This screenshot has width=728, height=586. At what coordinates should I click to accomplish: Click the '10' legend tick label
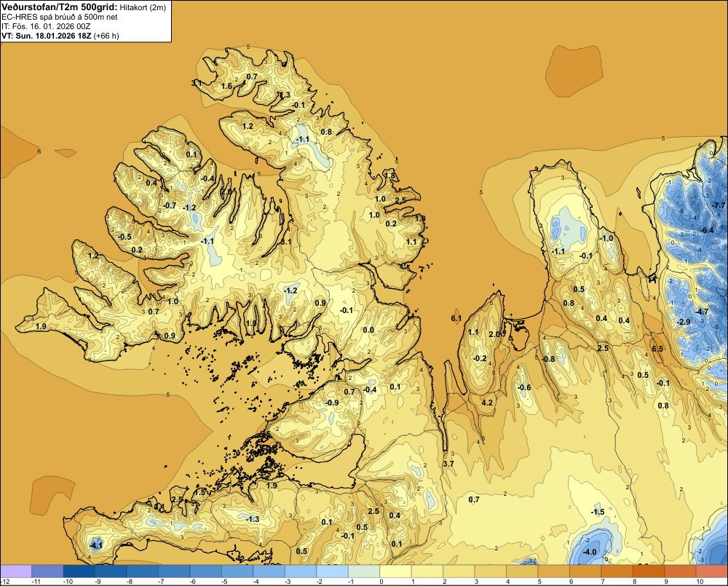(x=700, y=582)
